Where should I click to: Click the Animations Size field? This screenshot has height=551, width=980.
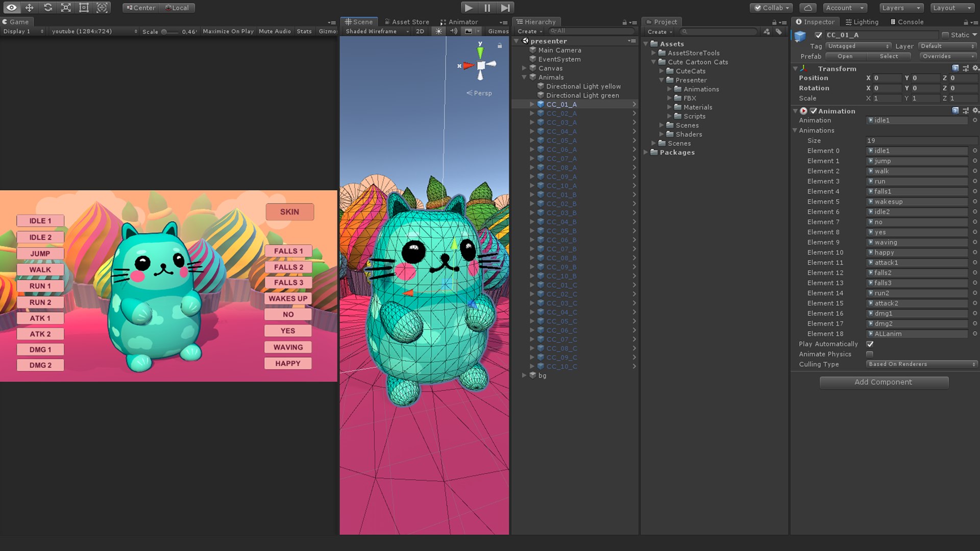coord(921,141)
